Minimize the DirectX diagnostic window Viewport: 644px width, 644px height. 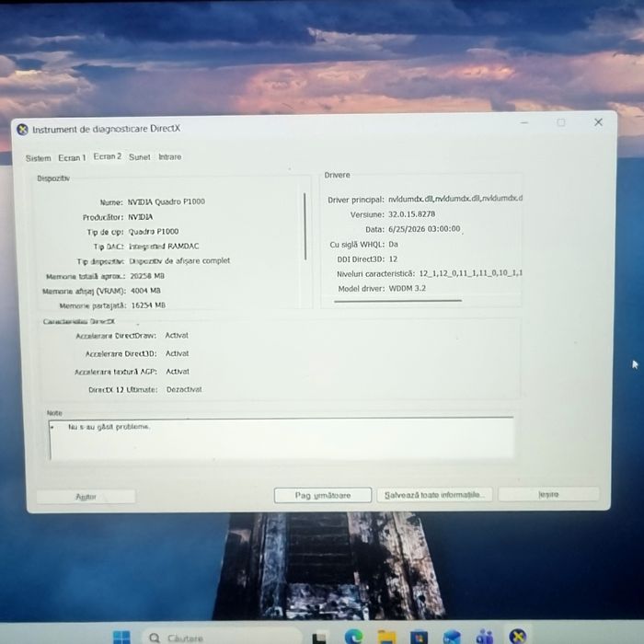coord(524,122)
